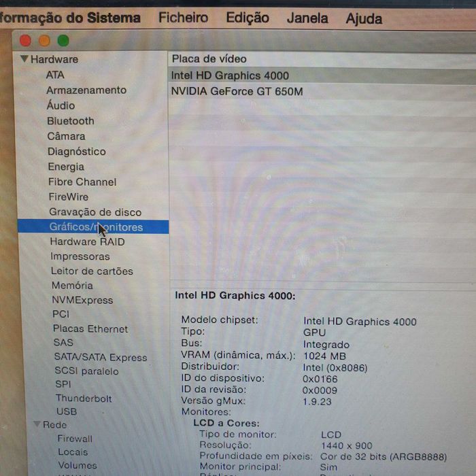This screenshot has height=476, width=476.
Task: Click the green zoom window button
Action: point(63,40)
